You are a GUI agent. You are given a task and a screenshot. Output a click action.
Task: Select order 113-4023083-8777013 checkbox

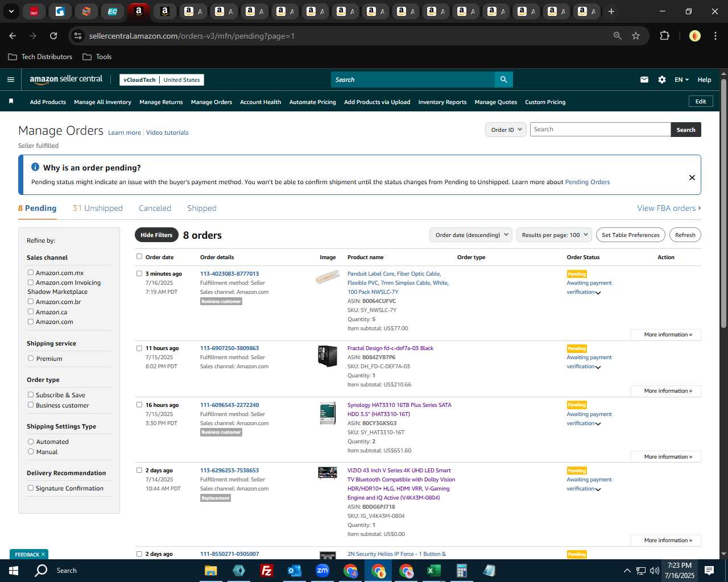coord(139,273)
